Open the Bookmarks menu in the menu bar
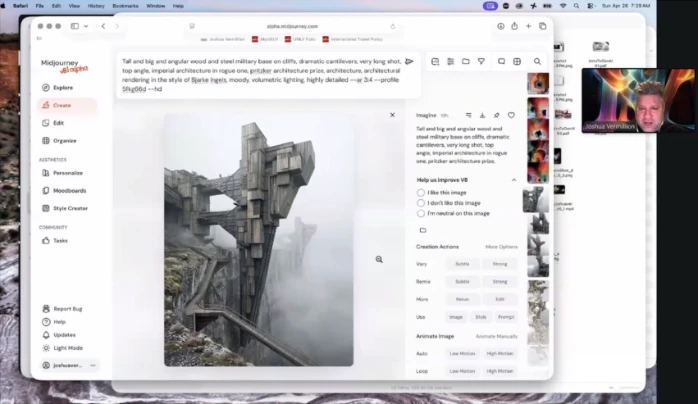Screen dimensions: 698x404 coord(126,6)
